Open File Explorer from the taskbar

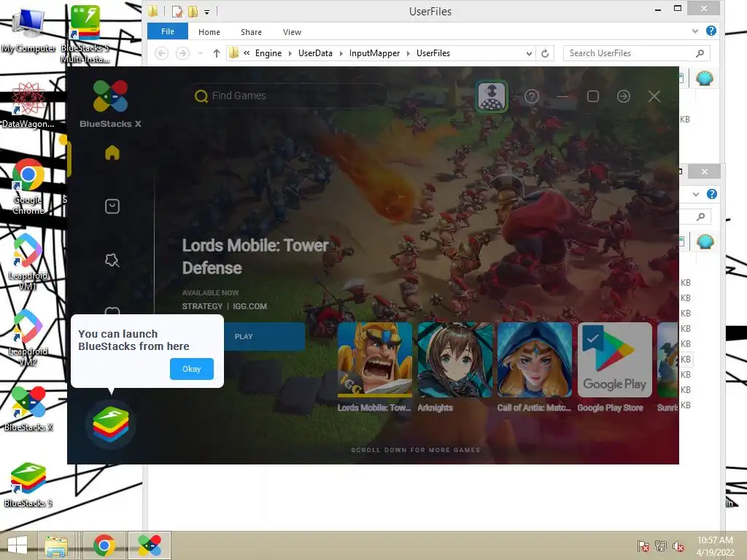coord(55,545)
